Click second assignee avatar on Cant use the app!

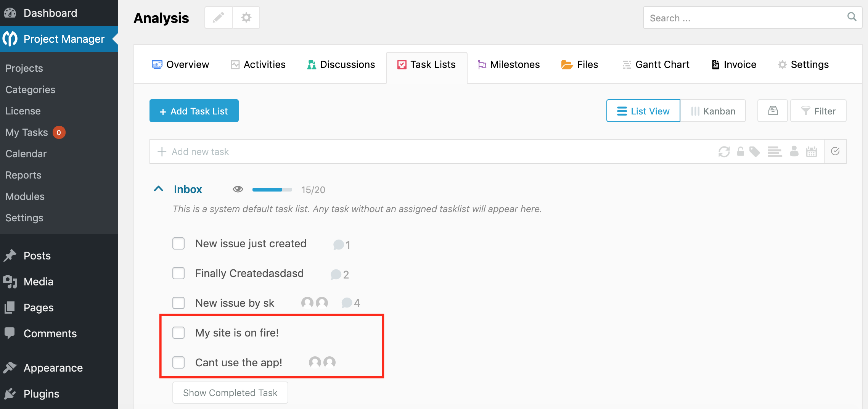coord(330,362)
